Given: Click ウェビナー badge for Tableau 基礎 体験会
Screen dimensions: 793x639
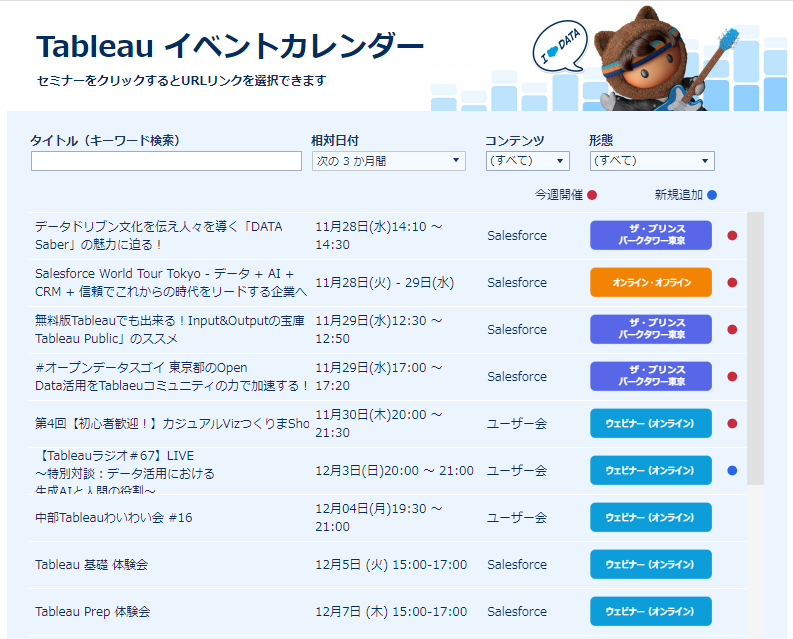Looking at the screenshot, I should click(651, 565).
